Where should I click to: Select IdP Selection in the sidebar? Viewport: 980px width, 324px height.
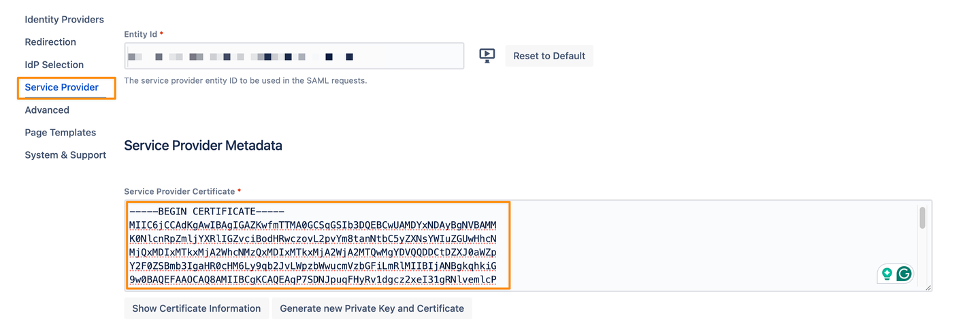(54, 65)
